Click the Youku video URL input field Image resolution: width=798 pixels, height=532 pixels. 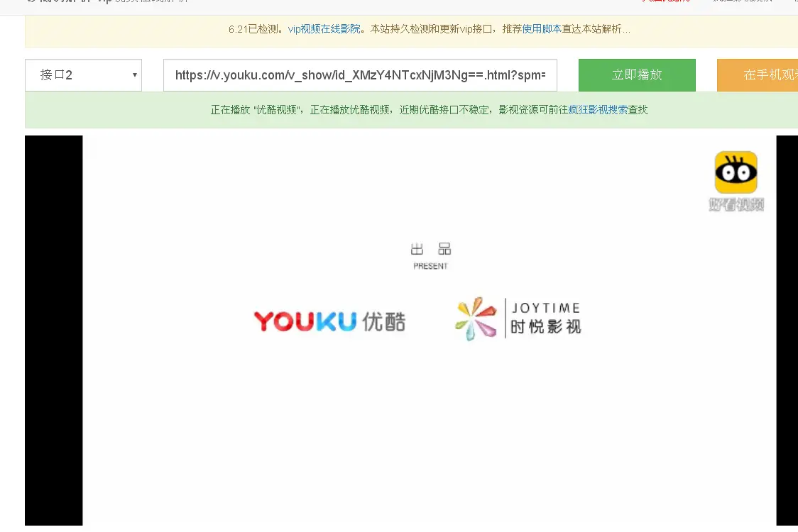pos(361,75)
